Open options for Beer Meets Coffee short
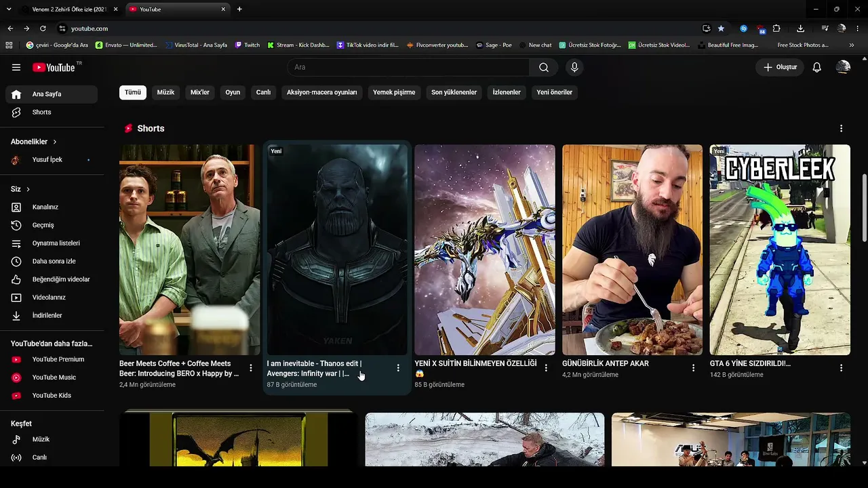The image size is (868, 488). coord(251,368)
